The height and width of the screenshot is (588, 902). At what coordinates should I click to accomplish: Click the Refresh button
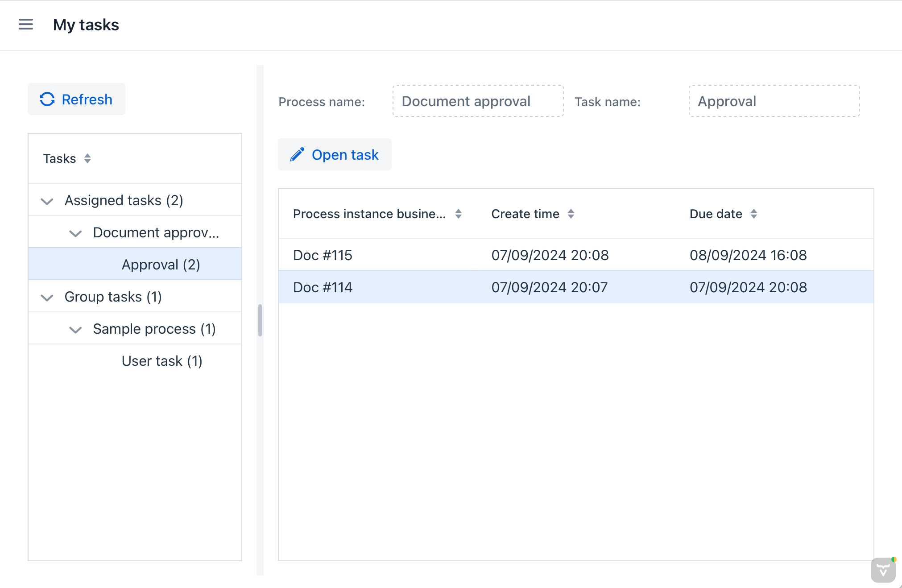pyautogui.click(x=76, y=99)
